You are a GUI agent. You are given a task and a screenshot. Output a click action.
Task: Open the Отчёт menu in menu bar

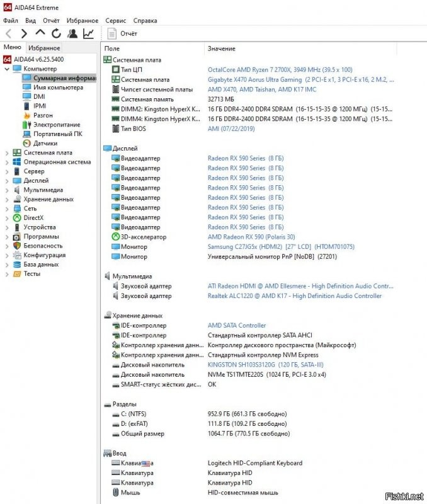point(51,21)
